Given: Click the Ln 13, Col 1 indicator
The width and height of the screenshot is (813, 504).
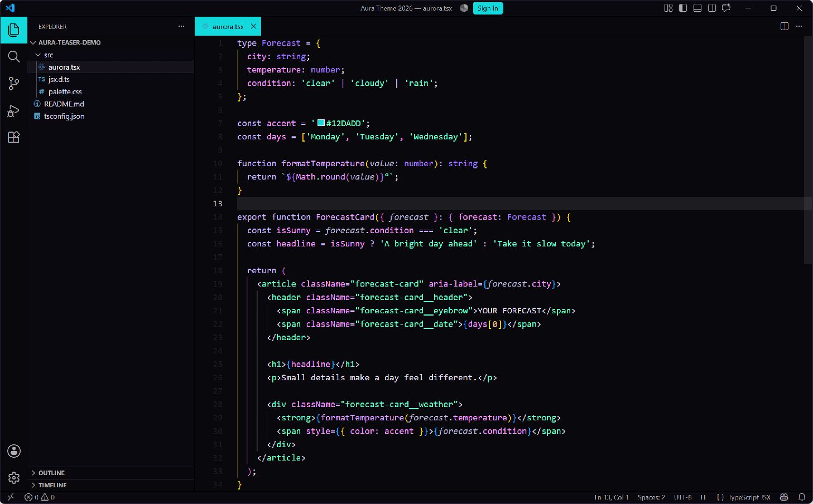Looking at the screenshot, I should (x=611, y=497).
